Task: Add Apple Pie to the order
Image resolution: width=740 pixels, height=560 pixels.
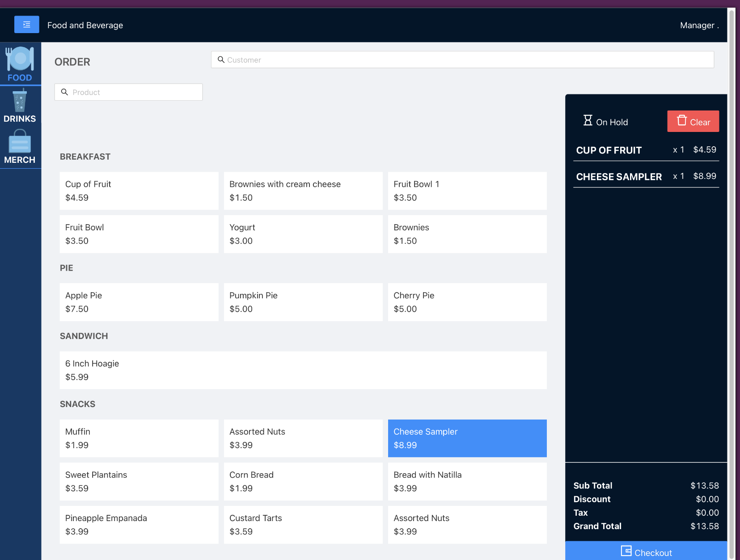Action: [139, 302]
